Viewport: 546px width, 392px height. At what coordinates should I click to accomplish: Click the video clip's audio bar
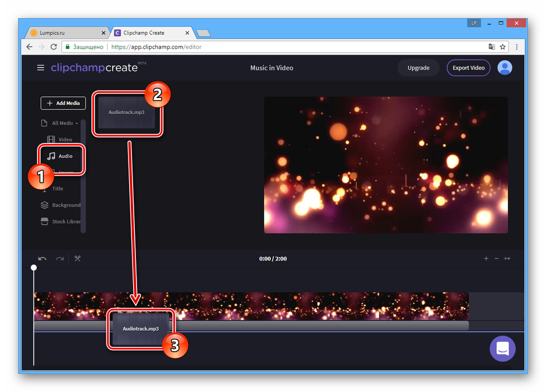tap(251, 326)
